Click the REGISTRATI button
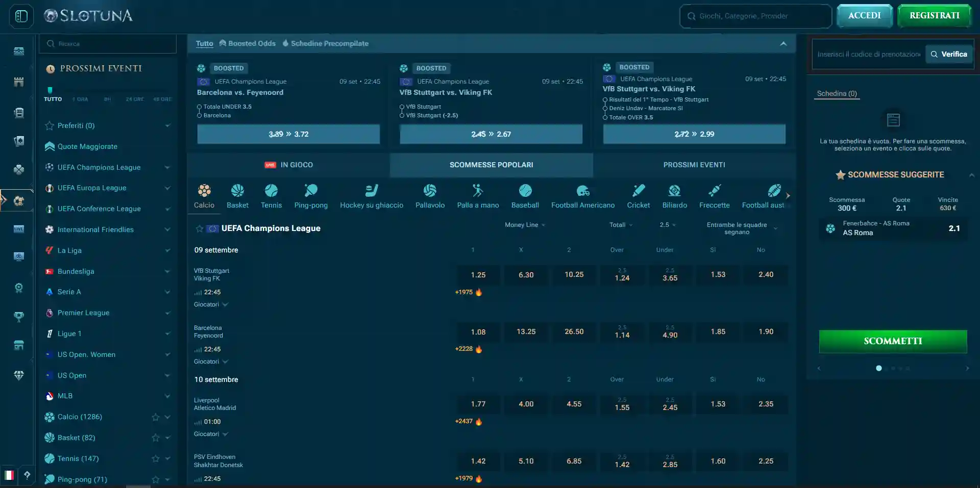The width and height of the screenshot is (980, 488). [x=934, y=16]
